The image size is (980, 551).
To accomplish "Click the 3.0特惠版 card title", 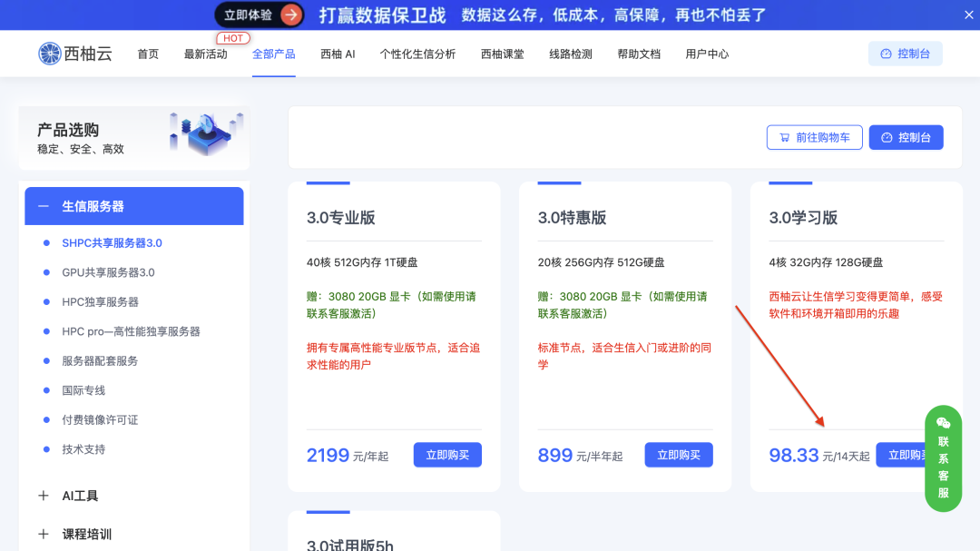I will coord(572,218).
